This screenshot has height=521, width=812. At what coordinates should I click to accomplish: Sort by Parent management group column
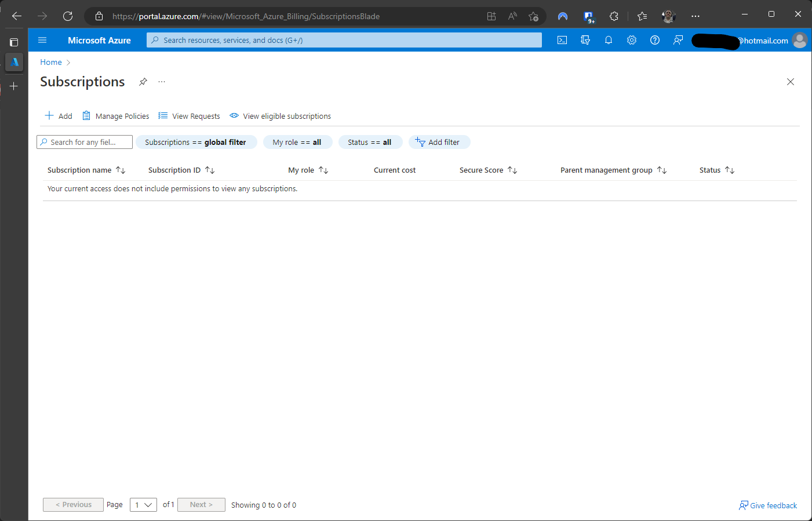coord(613,170)
